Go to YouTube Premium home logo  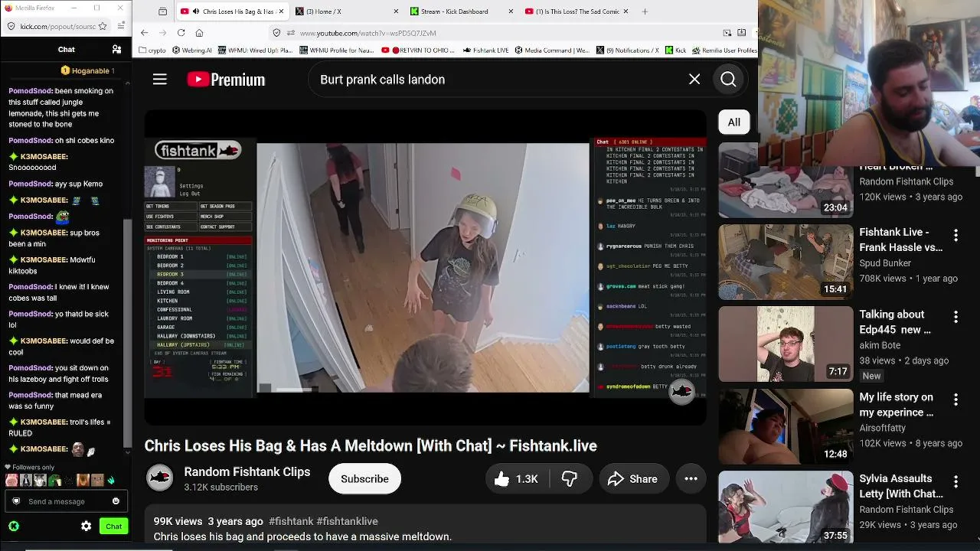tap(226, 80)
